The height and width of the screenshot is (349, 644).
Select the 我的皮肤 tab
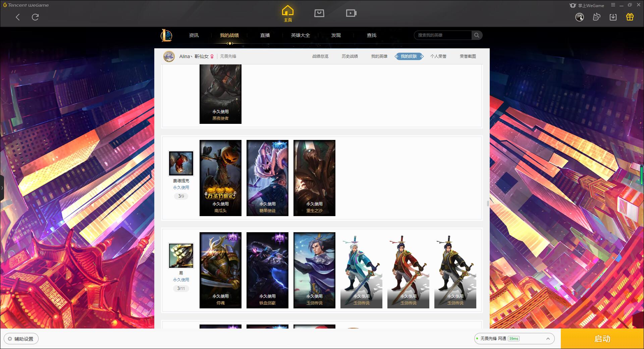409,56
